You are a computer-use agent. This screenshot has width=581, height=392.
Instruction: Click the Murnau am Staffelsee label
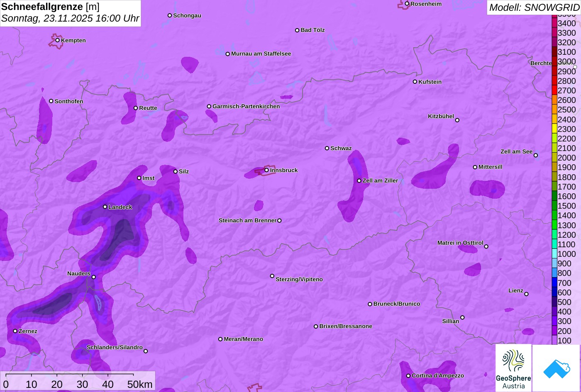tap(261, 54)
